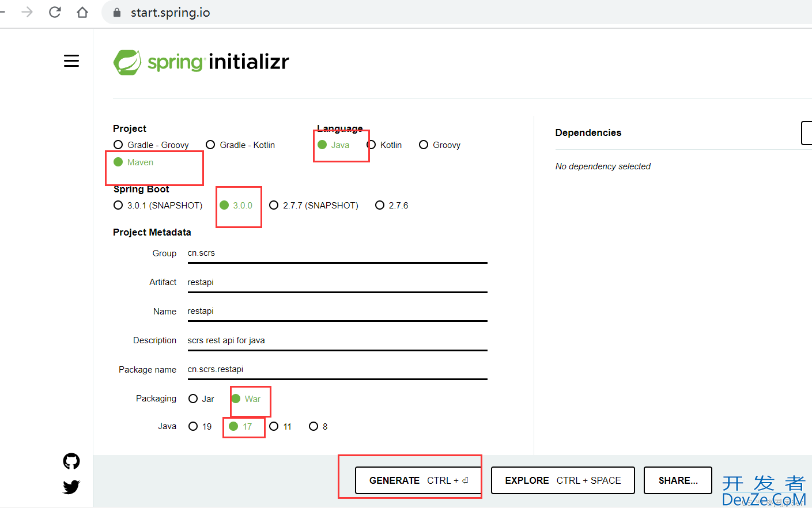Click the browser address bar URL
Image resolution: width=812 pixels, height=512 pixels.
pyautogui.click(x=171, y=13)
